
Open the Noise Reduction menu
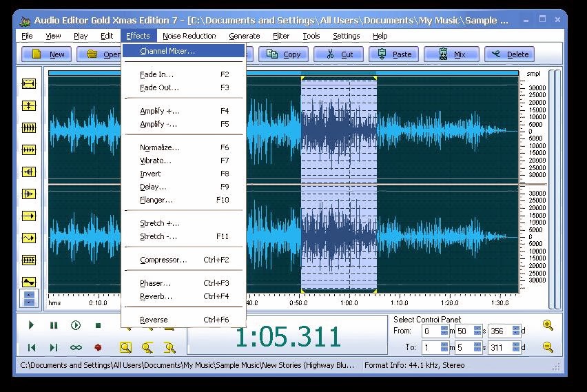click(x=189, y=36)
